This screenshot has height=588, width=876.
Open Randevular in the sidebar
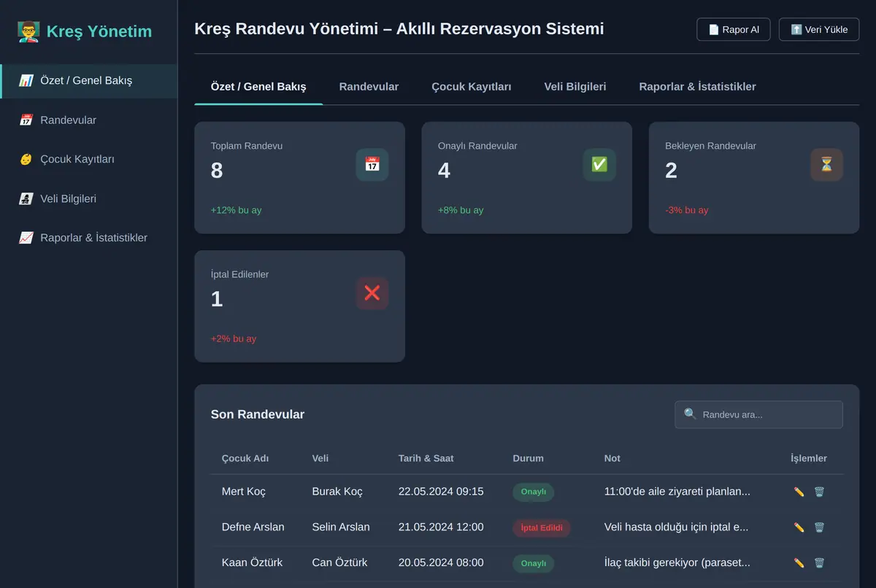point(88,120)
